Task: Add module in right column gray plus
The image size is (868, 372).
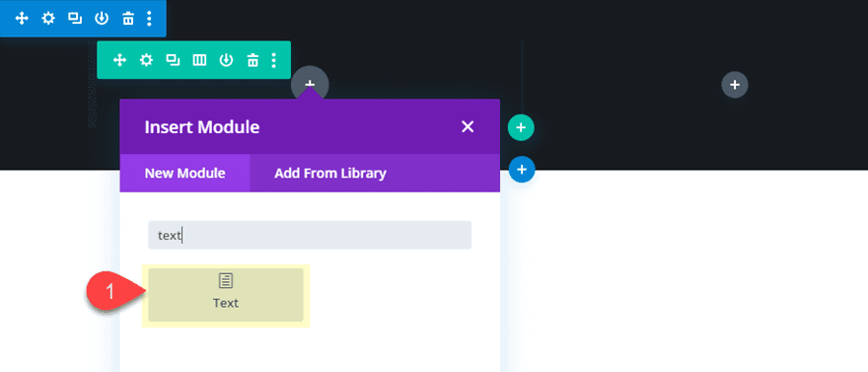Action: [x=735, y=85]
